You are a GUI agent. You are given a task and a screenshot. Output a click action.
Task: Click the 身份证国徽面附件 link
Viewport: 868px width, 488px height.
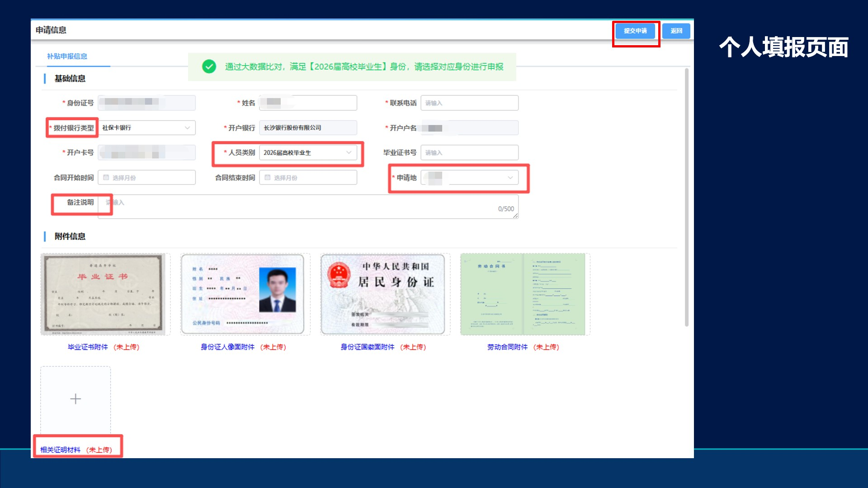(x=367, y=347)
